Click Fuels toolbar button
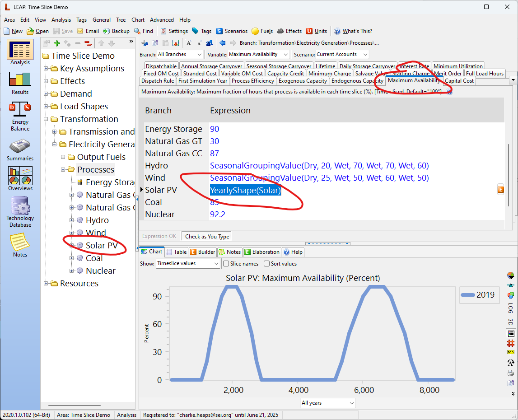This screenshot has width=518, height=420. point(262,31)
